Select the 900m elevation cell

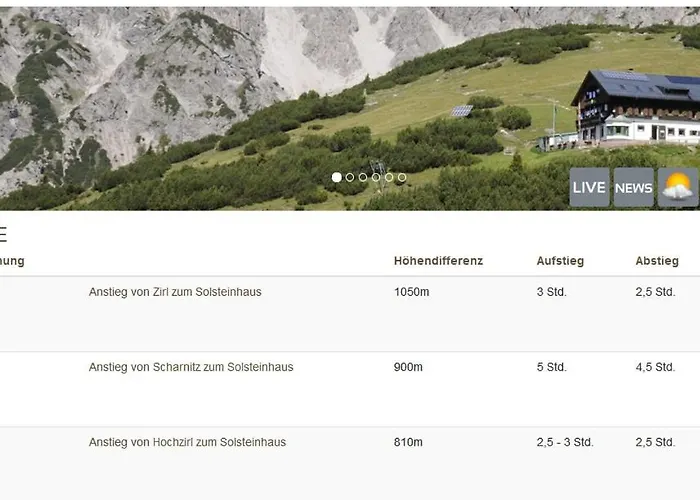[x=408, y=367]
